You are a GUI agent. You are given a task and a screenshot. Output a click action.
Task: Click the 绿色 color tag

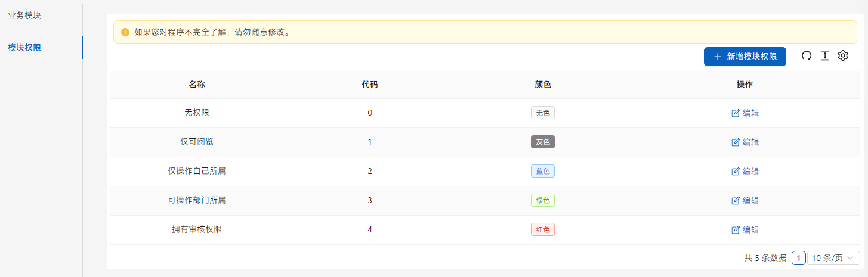tap(543, 201)
